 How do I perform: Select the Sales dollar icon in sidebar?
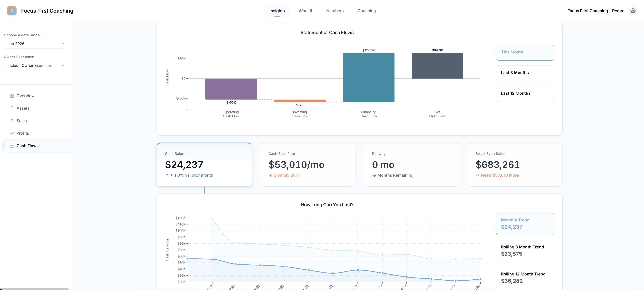tap(12, 120)
